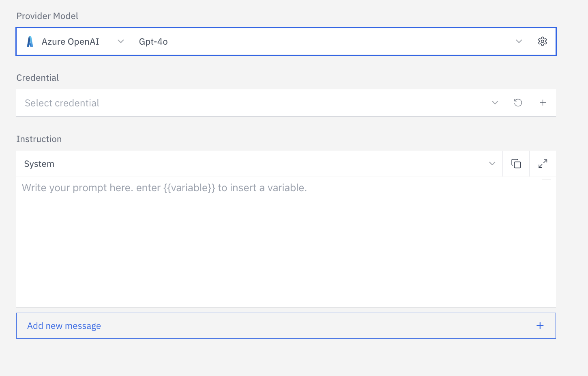Click the Azure OpenAI provider logo
Viewport: 588px width, 376px height.
coord(29,41)
